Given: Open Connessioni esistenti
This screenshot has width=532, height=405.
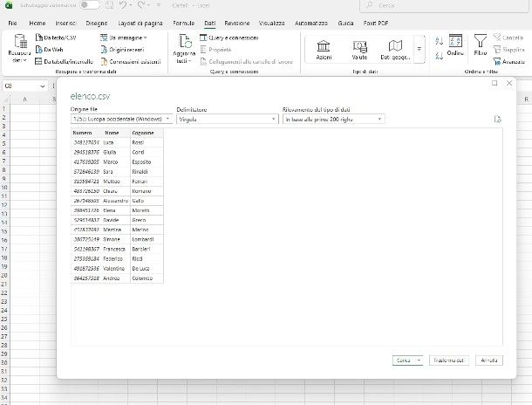Looking at the screenshot, I should pyautogui.click(x=131, y=61).
